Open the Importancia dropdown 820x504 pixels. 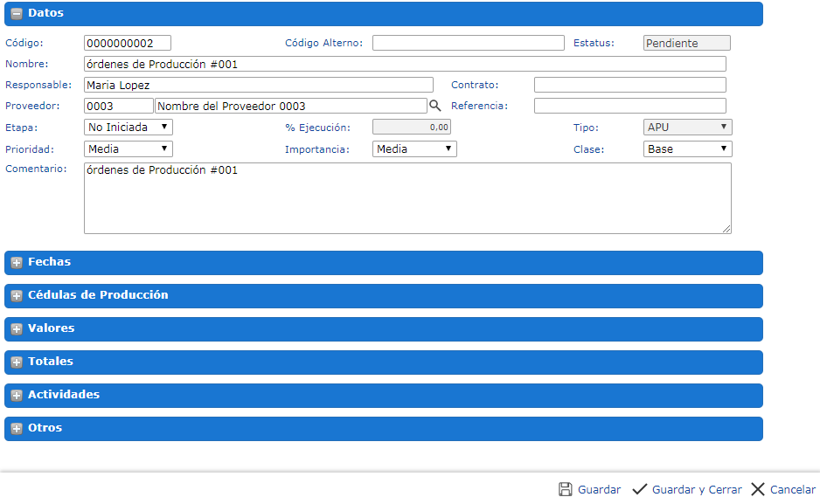[x=414, y=149]
